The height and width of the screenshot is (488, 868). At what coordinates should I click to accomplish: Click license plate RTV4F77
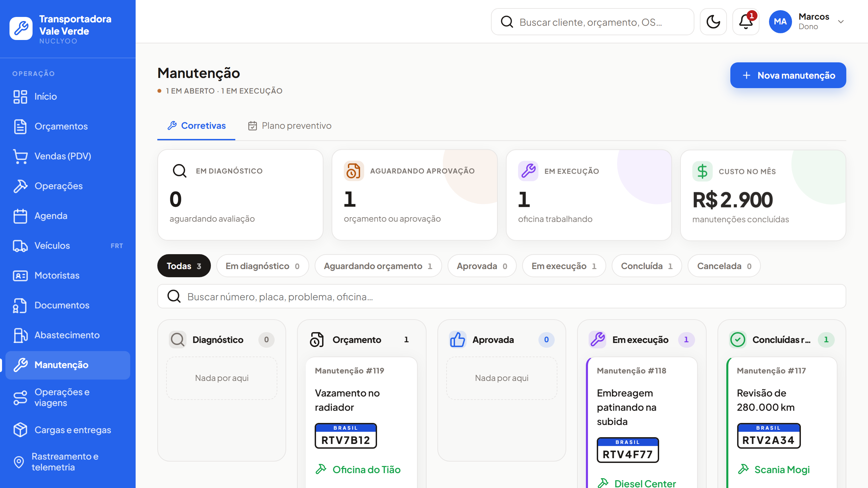click(x=628, y=450)
